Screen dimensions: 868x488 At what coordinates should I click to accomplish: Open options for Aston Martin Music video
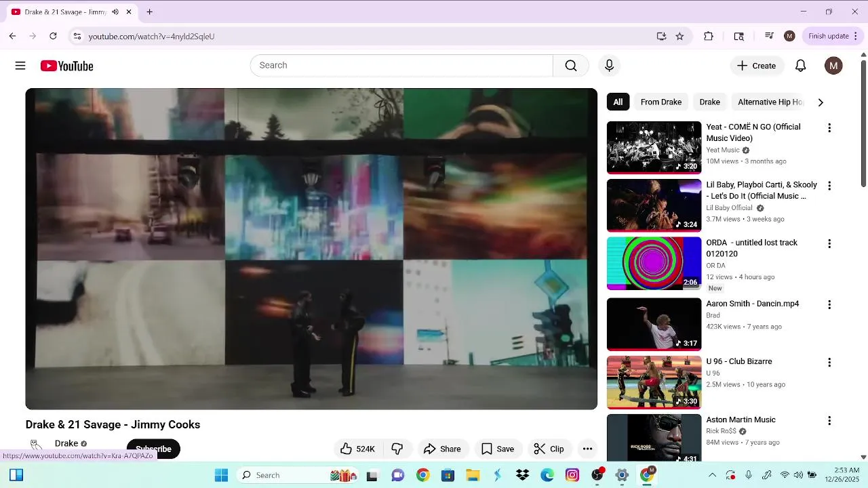tap(829, 421)
